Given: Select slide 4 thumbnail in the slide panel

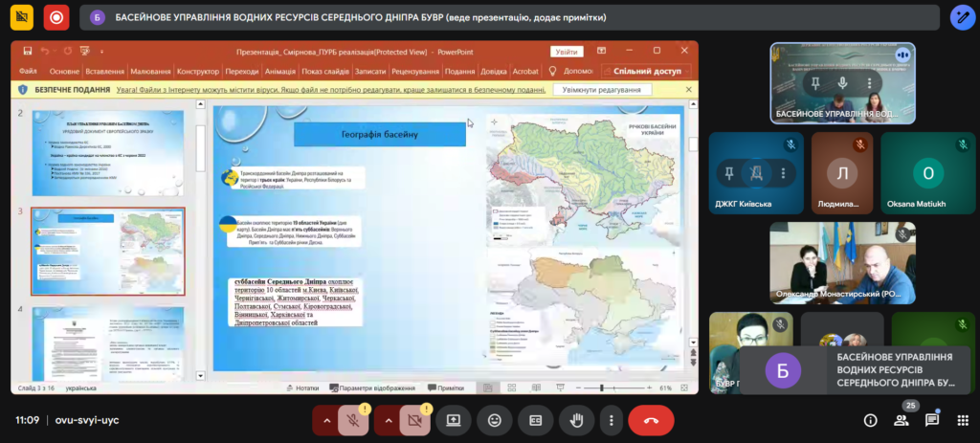Looking at the screenshot, I should point(107,343).
